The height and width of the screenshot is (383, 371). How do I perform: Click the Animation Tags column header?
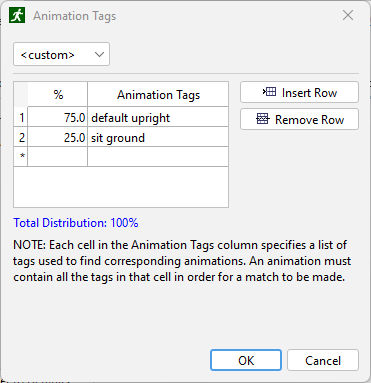click(x=158, y=95)
